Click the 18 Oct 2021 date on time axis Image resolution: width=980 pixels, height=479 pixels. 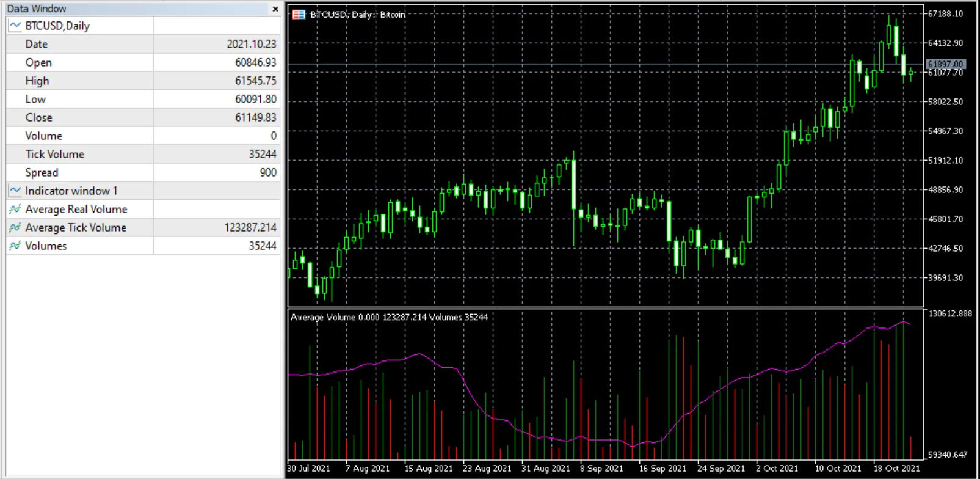point(896,469)
